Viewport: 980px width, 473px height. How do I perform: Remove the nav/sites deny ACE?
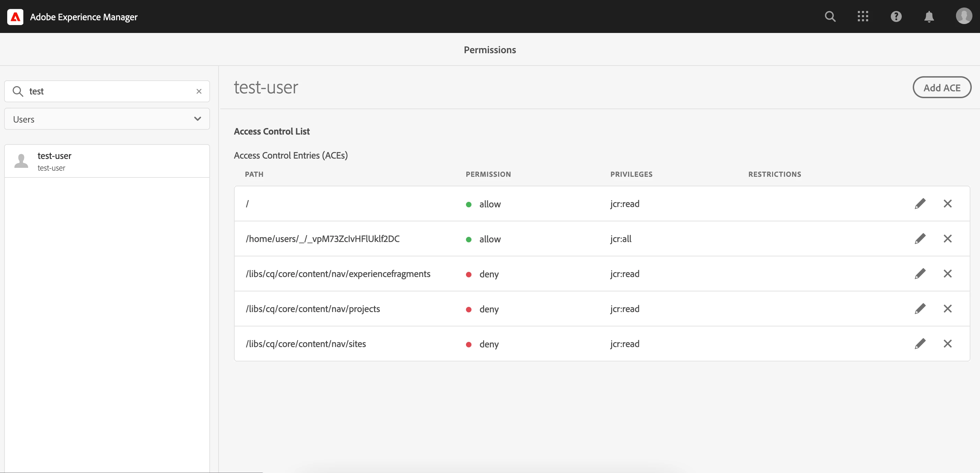pos(947,344)
